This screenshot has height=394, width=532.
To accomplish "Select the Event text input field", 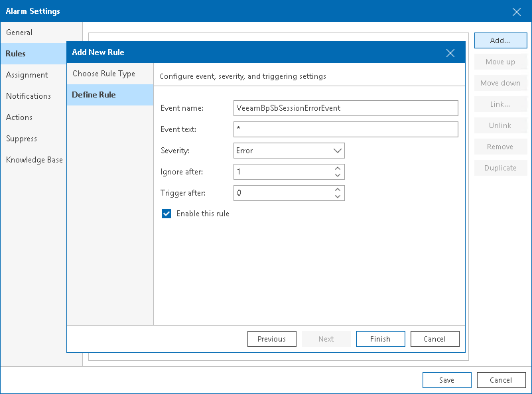I will (x=345, y=129).
